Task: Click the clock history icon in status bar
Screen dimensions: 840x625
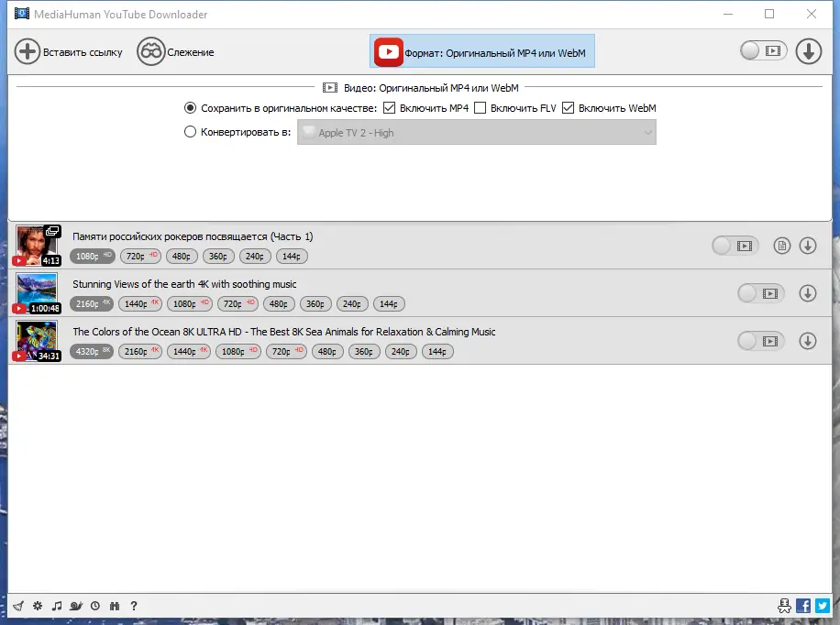Action: tap(94, 606)
